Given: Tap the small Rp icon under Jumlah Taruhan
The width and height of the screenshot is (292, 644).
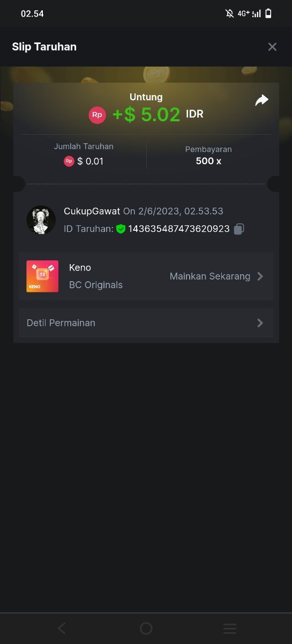Looking at the screenshot, I should [x=69, y=161].
